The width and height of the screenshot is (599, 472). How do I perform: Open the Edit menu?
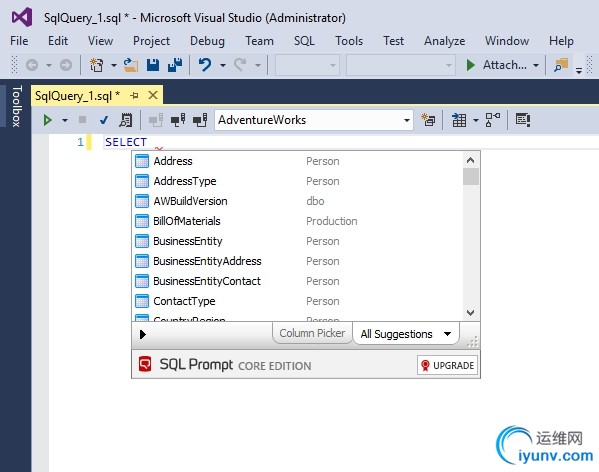click(58, 40)
